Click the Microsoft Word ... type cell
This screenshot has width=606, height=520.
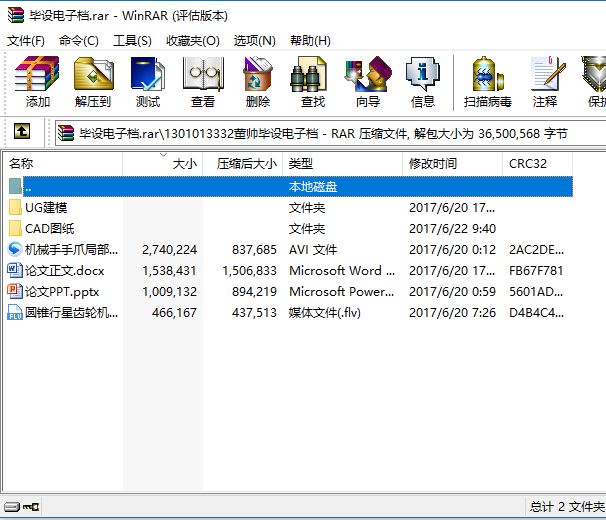342,270
